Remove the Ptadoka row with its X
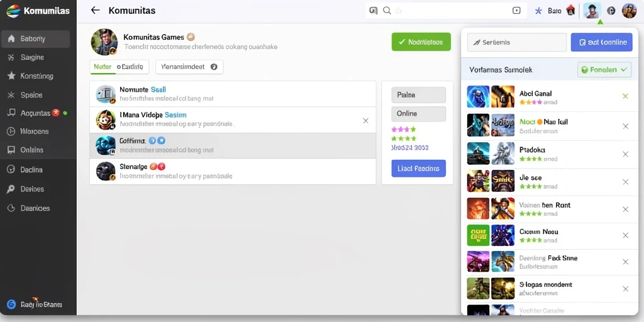 point(626,154)
